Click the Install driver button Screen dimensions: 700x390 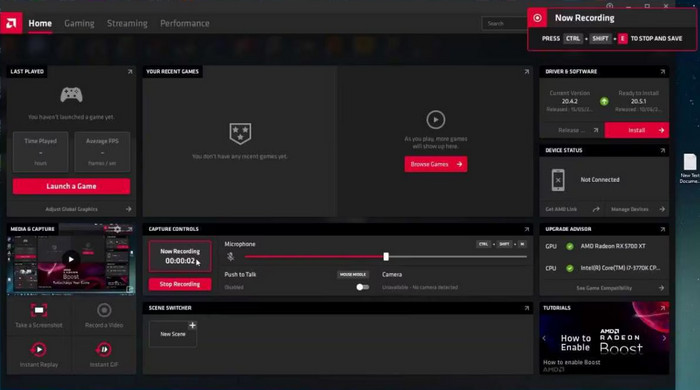637,130
